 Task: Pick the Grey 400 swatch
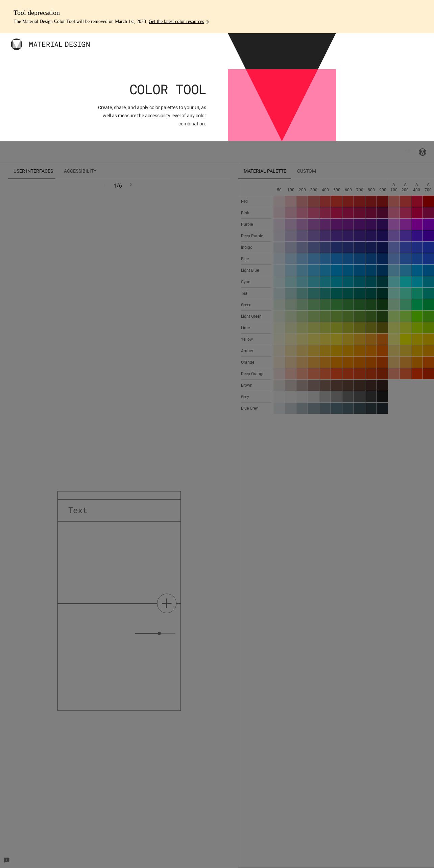[325, 397]
